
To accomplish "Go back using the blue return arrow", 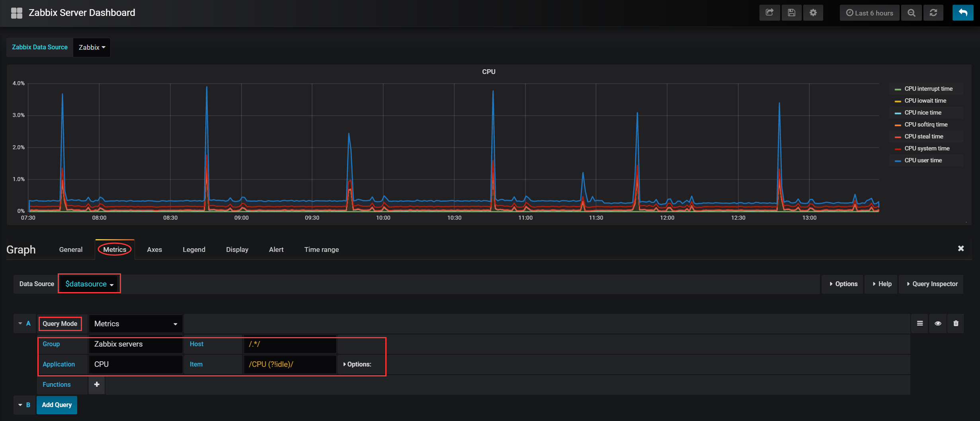I will 962,13.
